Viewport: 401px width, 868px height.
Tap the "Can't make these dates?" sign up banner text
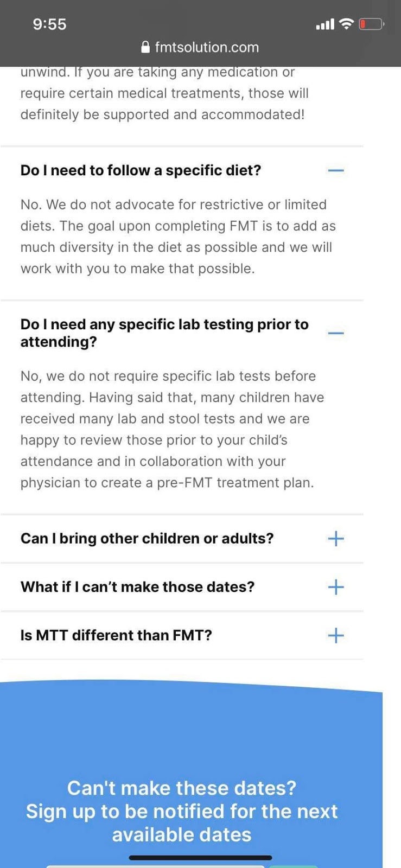click(182, 811)
